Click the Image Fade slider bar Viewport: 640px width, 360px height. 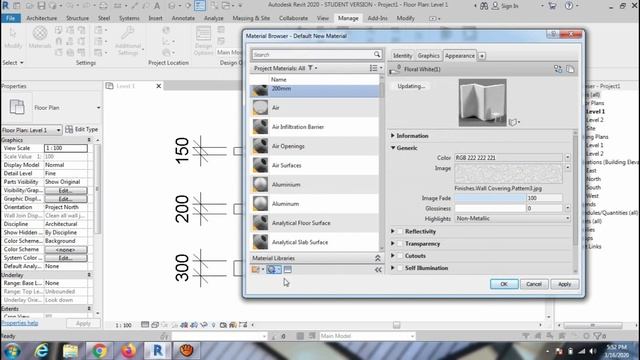click(490, 198)
